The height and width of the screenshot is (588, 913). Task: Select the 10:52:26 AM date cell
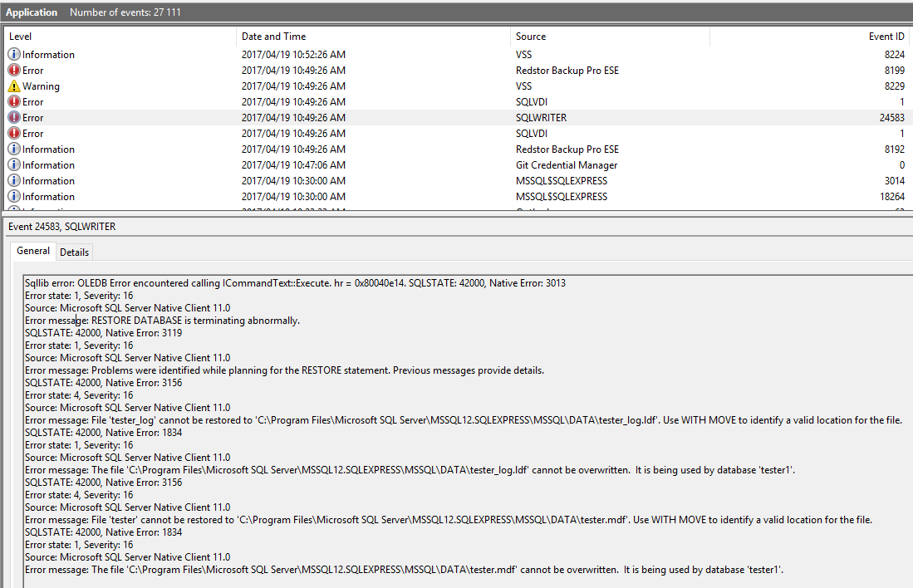(293, 55)
